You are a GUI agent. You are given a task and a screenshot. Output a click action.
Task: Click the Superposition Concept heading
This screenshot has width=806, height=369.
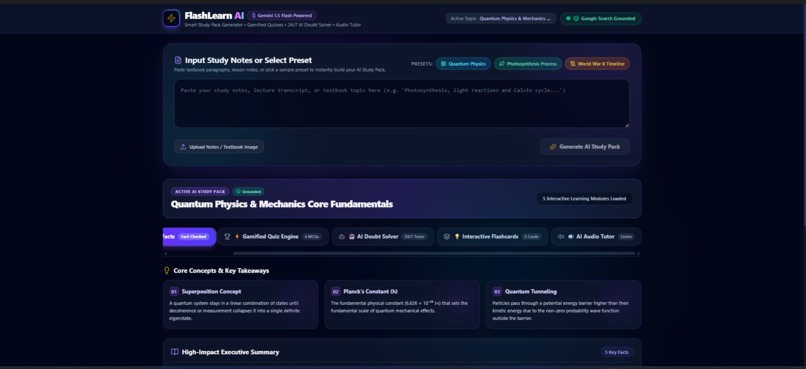click(x=211, y=291)
